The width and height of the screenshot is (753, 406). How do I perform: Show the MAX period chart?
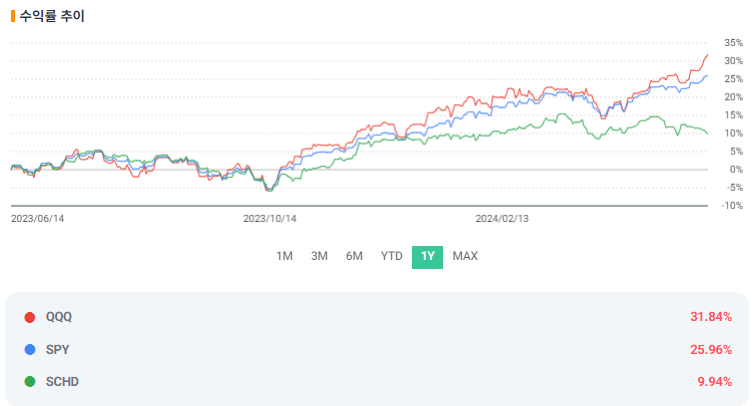tap(465, 256)
